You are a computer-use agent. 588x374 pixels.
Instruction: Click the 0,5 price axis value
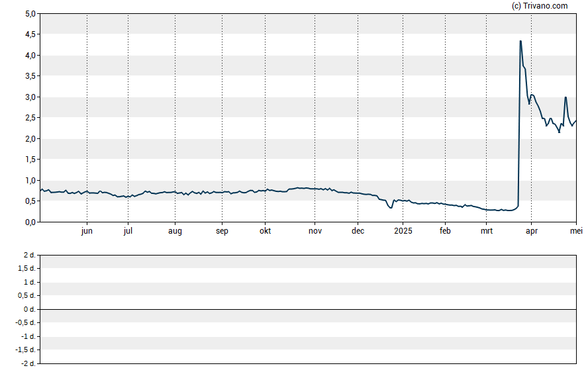30,201
